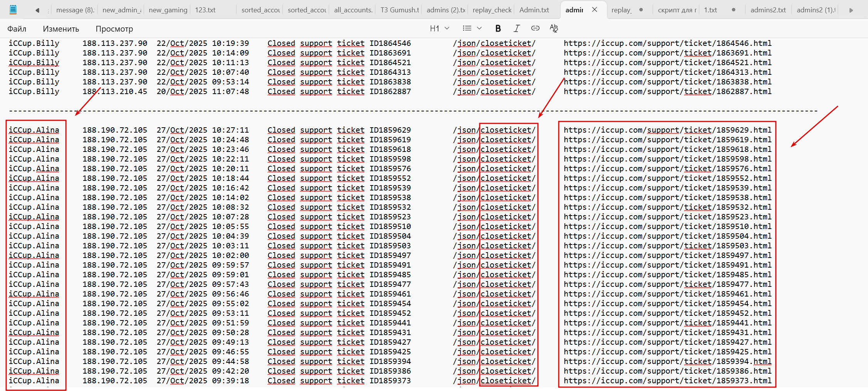Switch to the message (8) tab

pyautogui.click(x=75, y=10)
